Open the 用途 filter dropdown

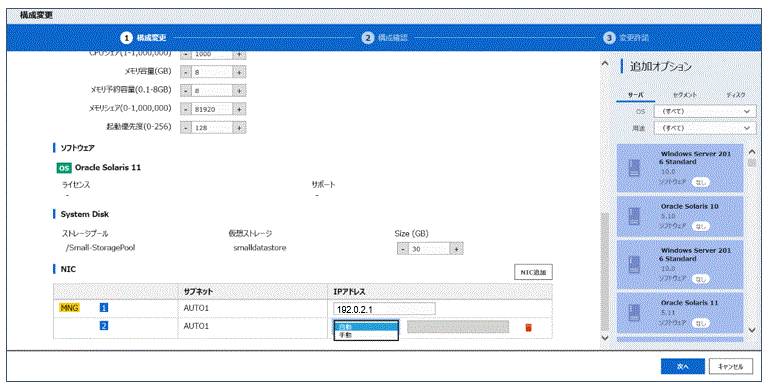pos(704,128)
